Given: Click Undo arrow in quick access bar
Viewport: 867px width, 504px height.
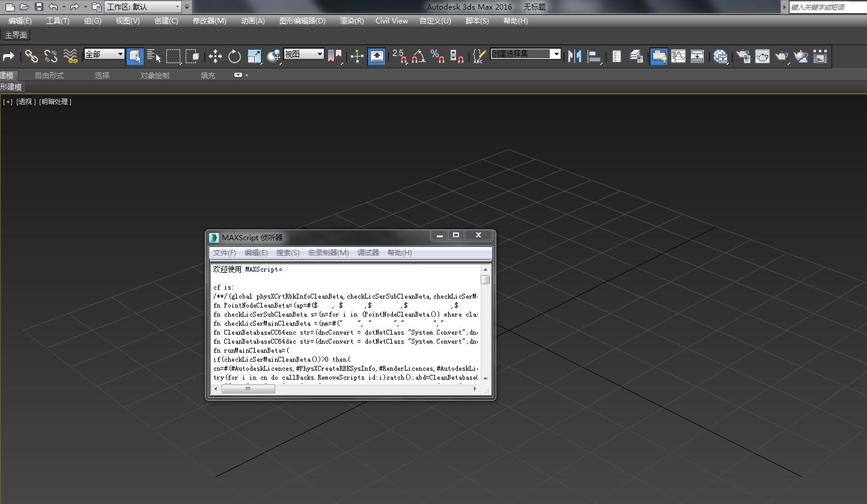Looking at the screenshot, I should 53,7.
